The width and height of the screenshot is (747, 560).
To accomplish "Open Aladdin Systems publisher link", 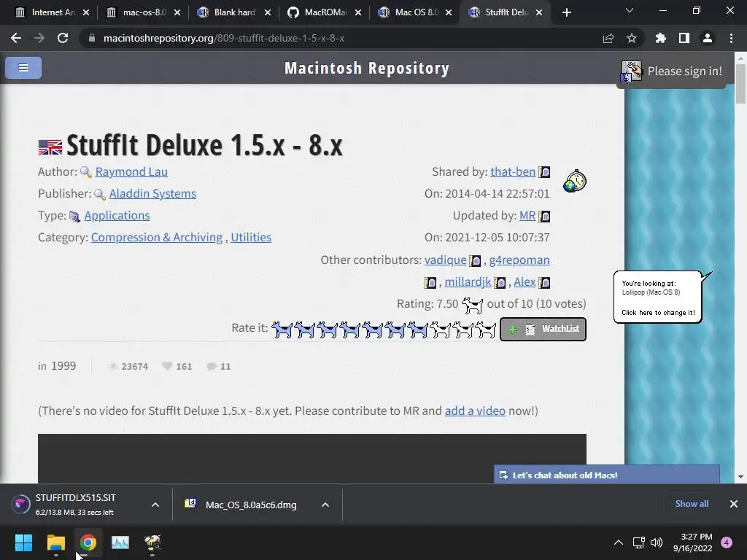I will tap(152, 194).
